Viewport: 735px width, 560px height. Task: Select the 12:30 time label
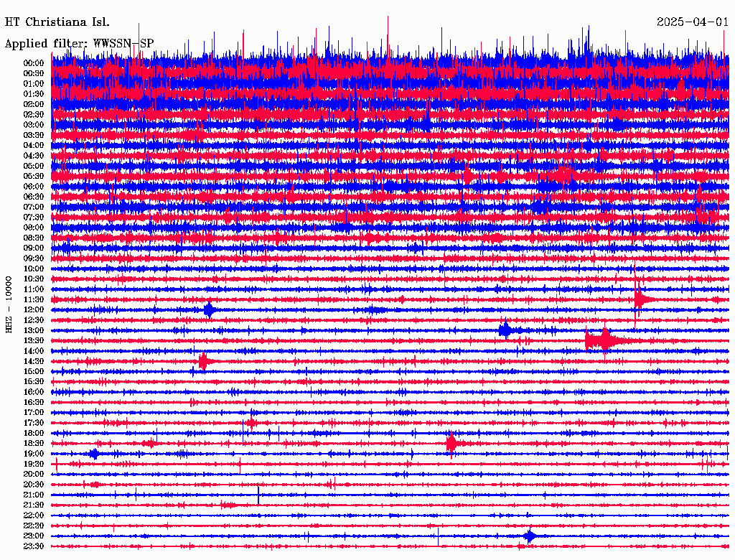[34, 320]
